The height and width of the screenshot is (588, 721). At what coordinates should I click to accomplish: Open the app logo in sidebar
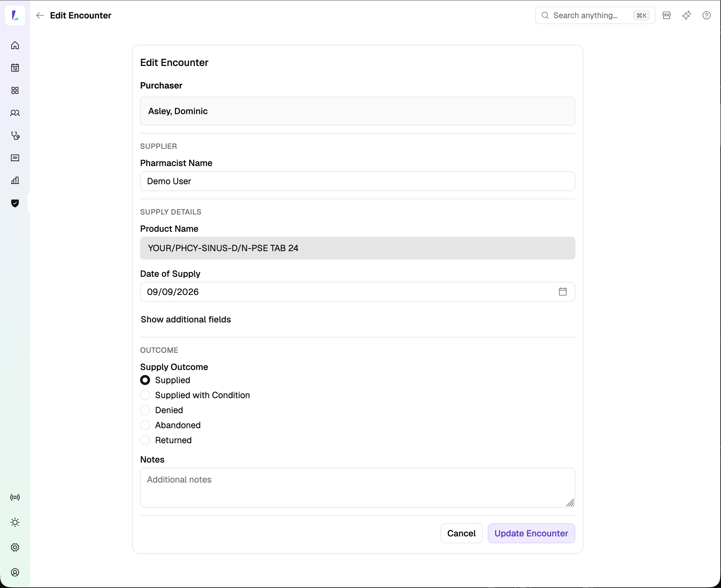pos(15,15)
